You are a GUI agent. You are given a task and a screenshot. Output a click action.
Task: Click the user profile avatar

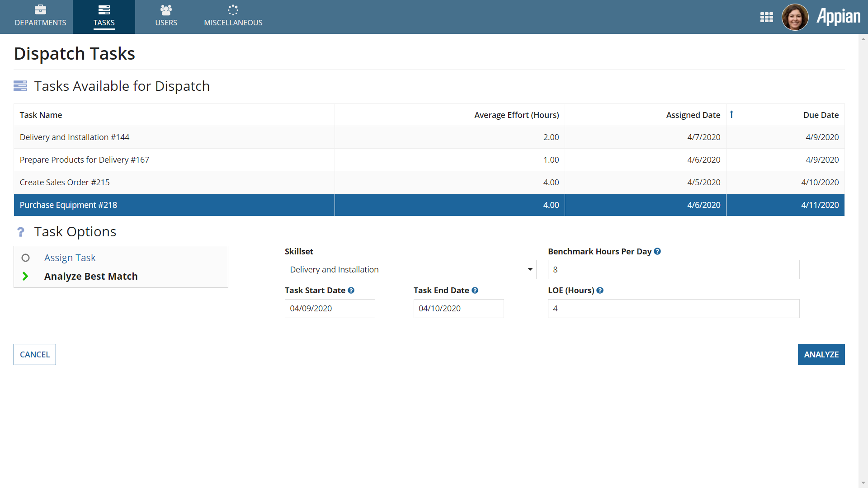(795, 17)
